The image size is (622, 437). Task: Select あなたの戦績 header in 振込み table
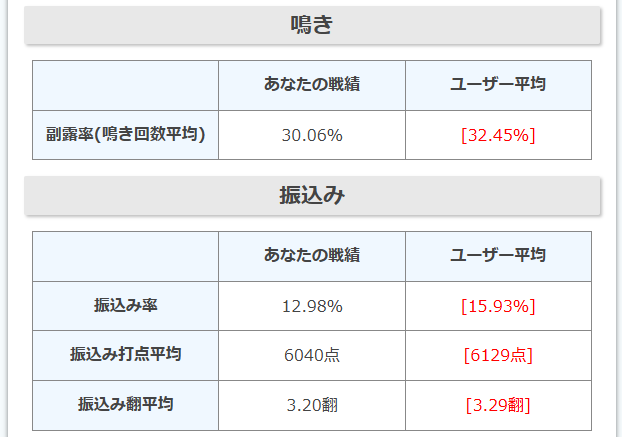tap(311, 256)
